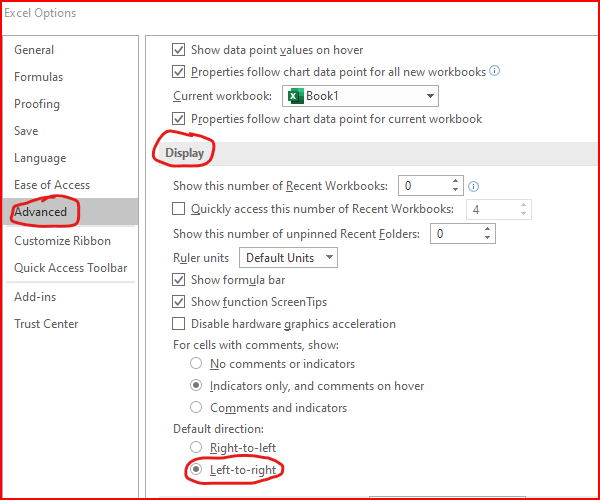Select Indicators only, and comments on hover
The height and width of the screenshot is (500, 600).
click(196, 385)
